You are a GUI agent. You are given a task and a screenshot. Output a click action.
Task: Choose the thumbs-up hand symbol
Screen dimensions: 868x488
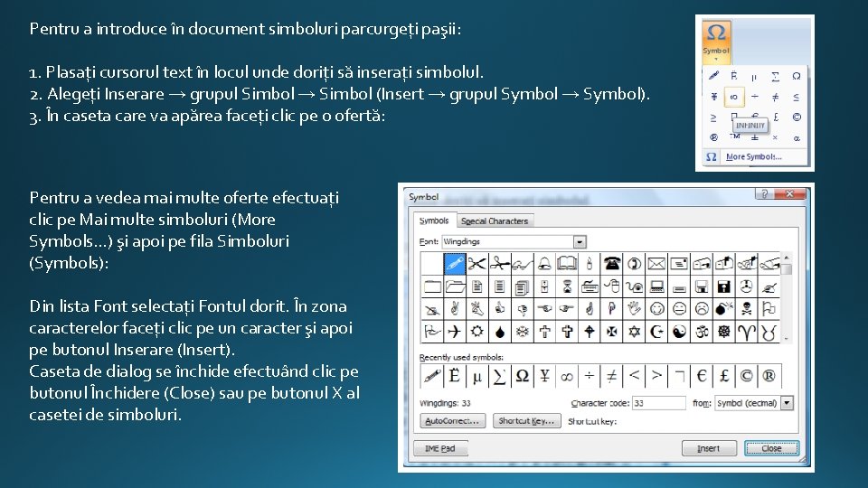pos(499,309)
